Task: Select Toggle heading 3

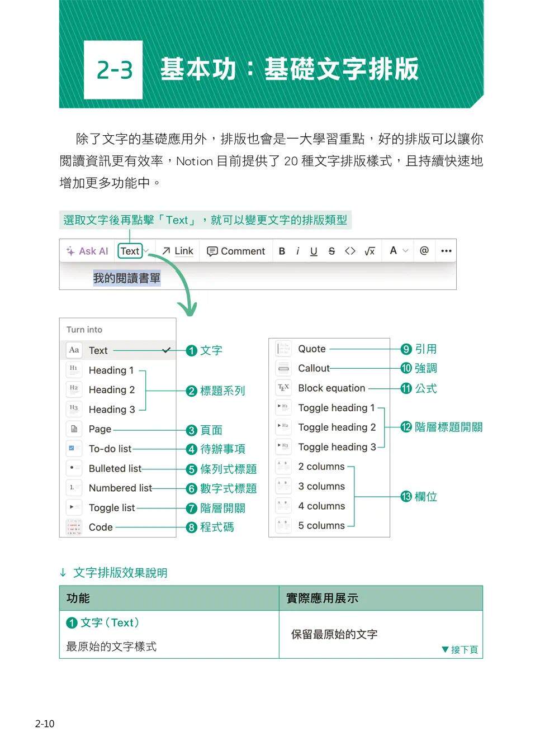Action: tap(329, 446)
